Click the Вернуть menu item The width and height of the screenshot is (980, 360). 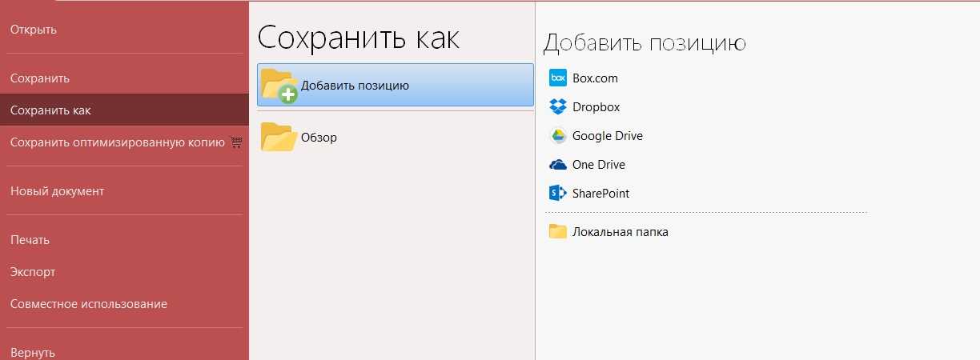click(x=33, y=352)
